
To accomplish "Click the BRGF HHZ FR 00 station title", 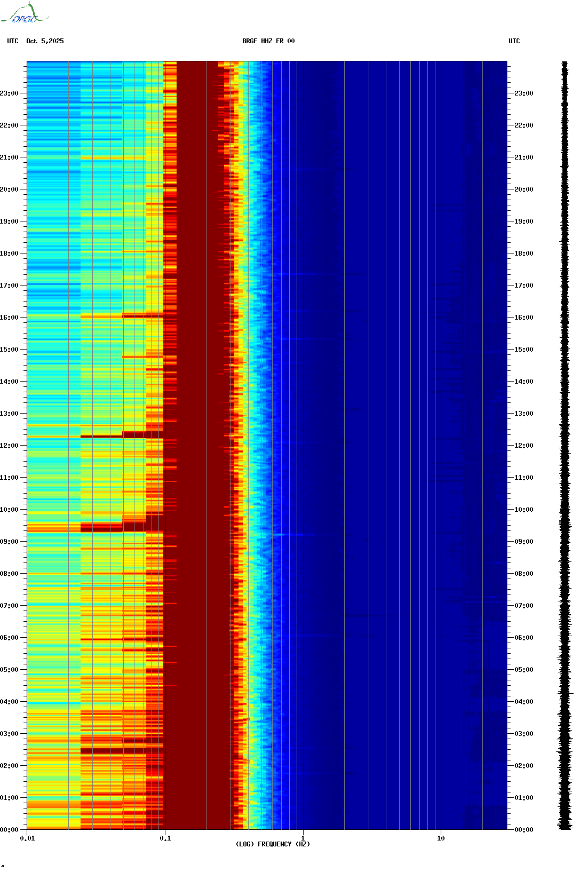I will pos(268,41).
